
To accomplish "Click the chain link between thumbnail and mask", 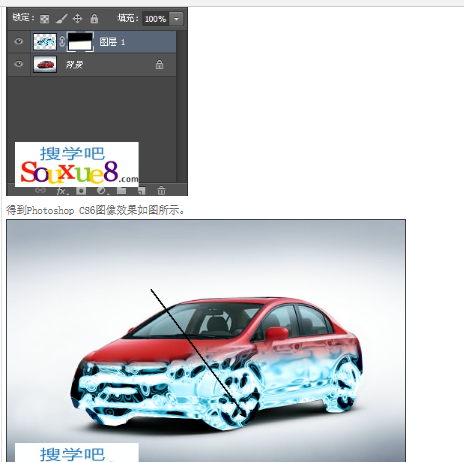I will (x=62, y=41).
